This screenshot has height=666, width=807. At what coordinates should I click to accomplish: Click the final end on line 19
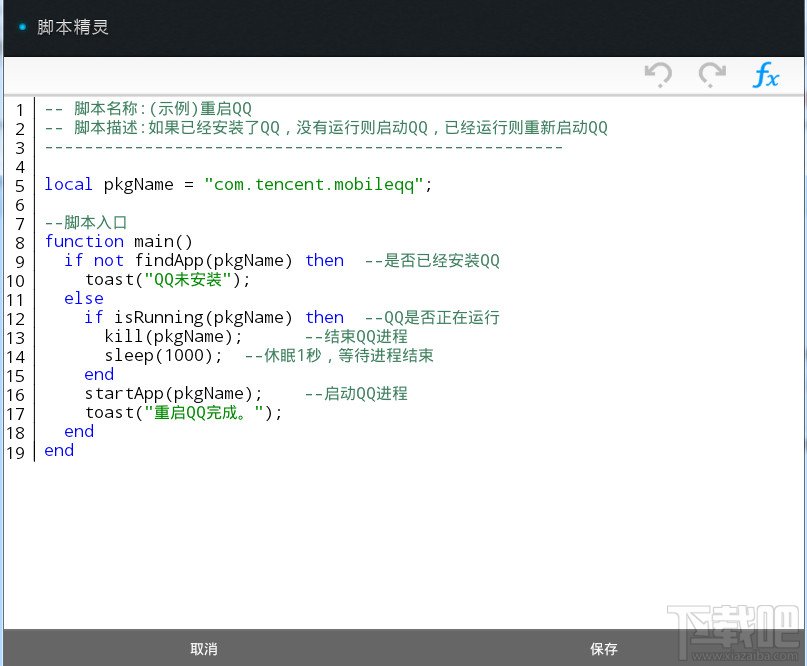click(59, 451)
